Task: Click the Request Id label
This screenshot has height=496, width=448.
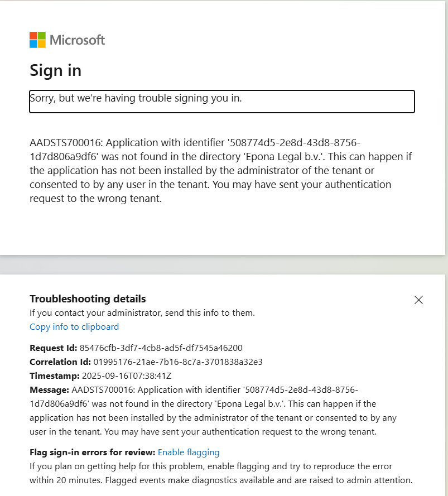Action: click(54, 348)
